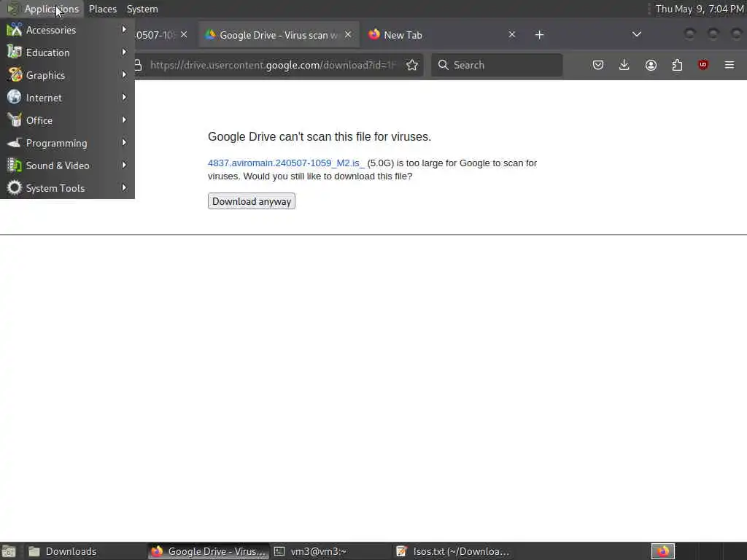Close the tab ending in 0507-10
Image resolution: width=747 pixels, height=560 pixels.
click(x=184, y=35)
